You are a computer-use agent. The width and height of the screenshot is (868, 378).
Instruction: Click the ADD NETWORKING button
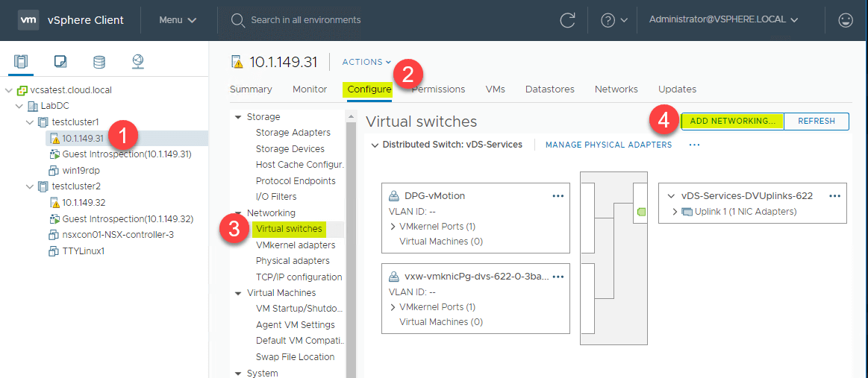tap(732, 121)
